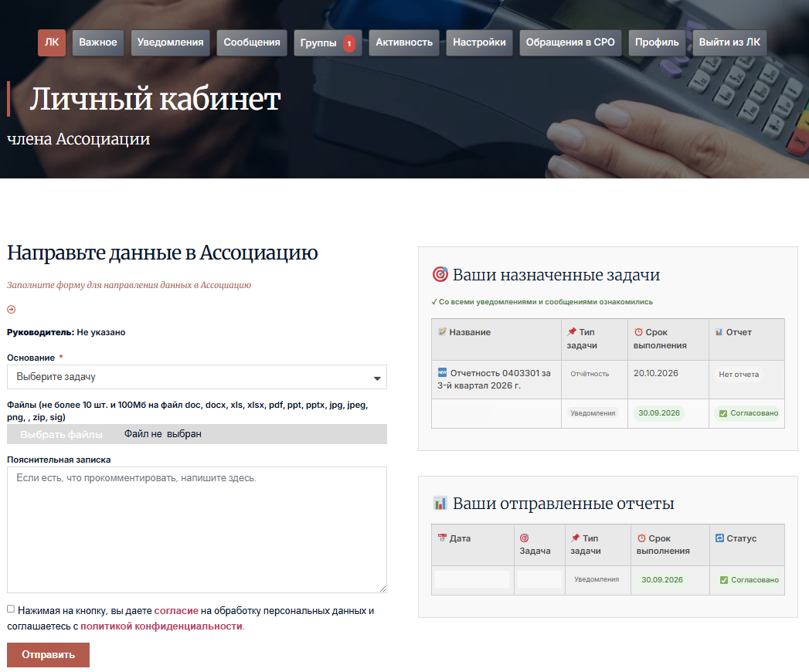The height and width of the screenshot is (672, 809).
Task: Click the Отчётность type tag
Action: pos(590,374)
